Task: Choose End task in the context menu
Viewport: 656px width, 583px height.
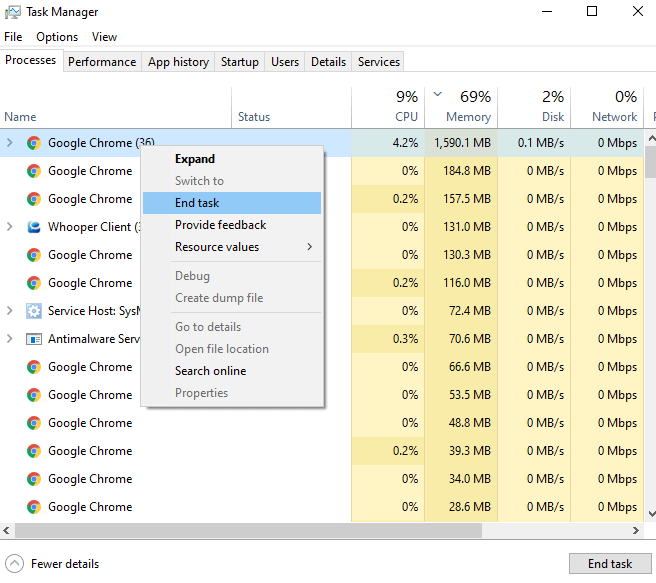Action: tap(232, 203)
